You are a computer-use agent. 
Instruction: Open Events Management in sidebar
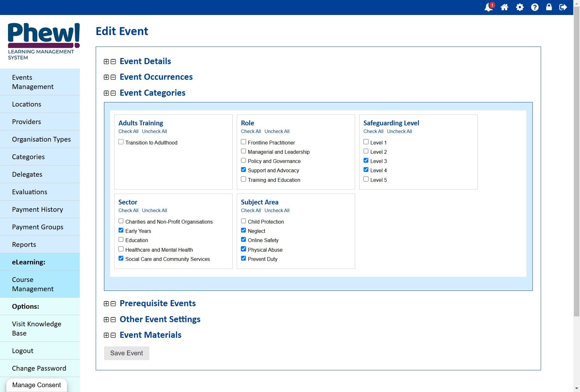point(40,82)
